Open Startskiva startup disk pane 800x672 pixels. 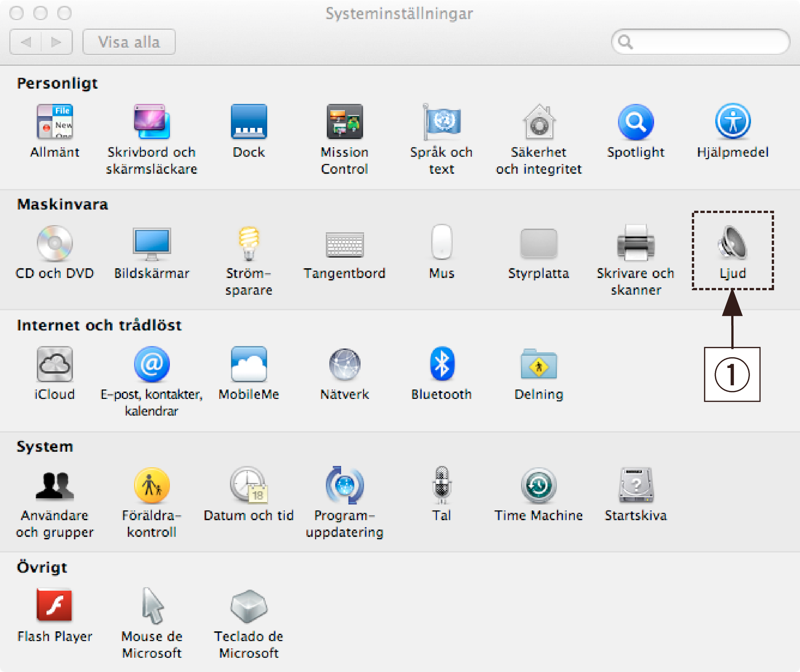coord(635,486)
